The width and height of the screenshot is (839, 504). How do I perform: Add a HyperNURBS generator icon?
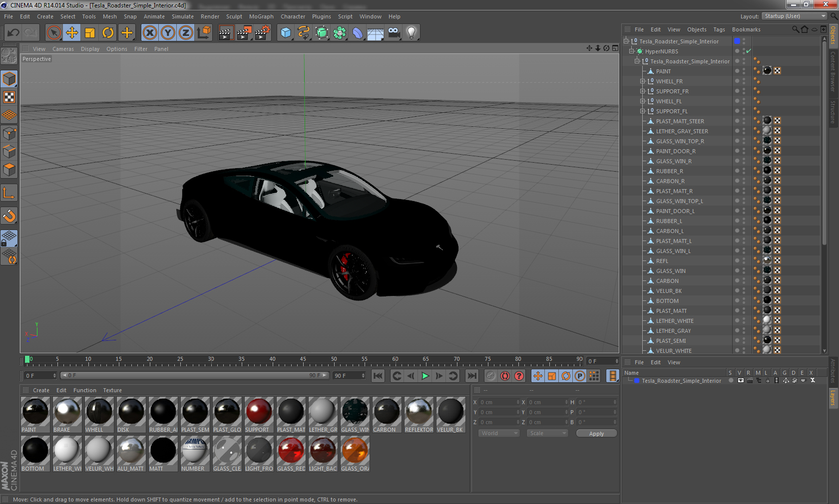pyautogui.click(x=322, y=33)
